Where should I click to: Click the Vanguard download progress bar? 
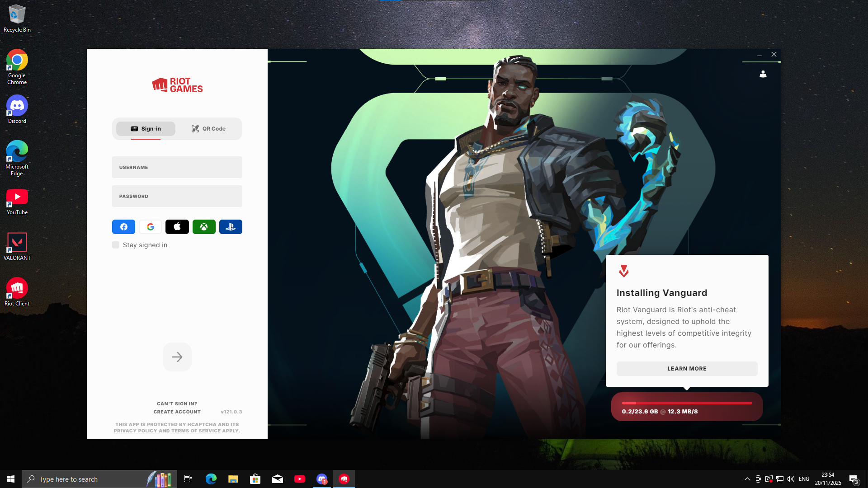[x=687, y=403]
